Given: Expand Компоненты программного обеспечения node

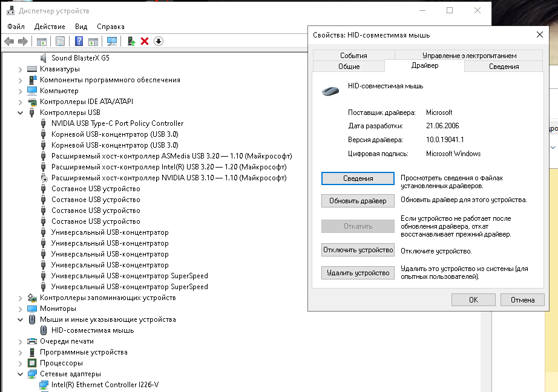Looking at the screenshot, I should pyautogui.click(x=21, y=80).
